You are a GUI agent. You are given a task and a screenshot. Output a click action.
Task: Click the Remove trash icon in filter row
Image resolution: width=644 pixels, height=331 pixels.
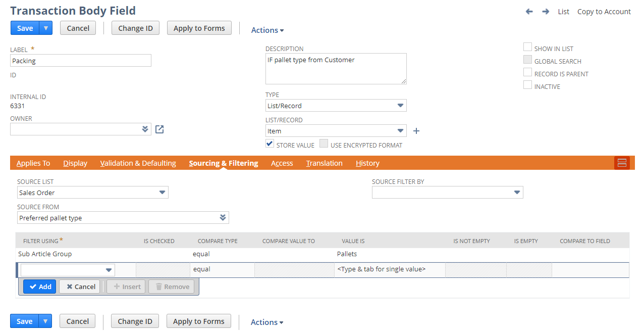tap(171, 286)
